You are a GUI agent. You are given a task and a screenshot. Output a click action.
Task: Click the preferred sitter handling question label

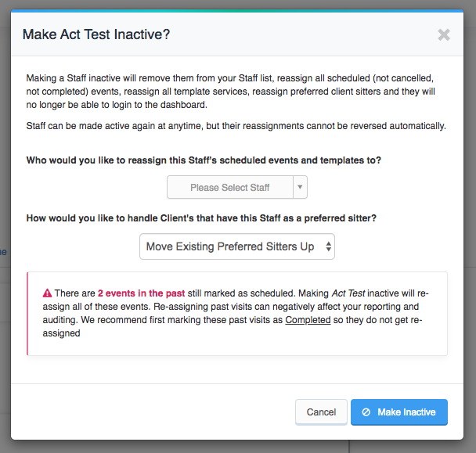[x=201, y=218]
